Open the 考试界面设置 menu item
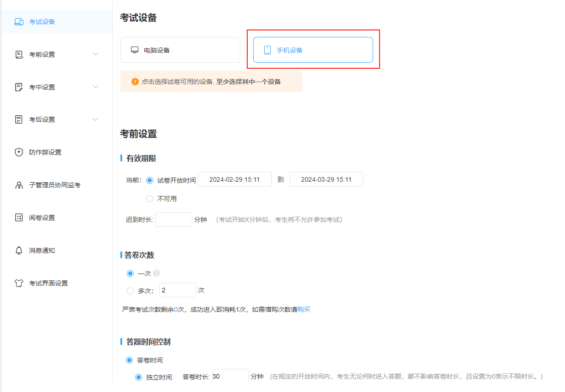 (56, 283)
